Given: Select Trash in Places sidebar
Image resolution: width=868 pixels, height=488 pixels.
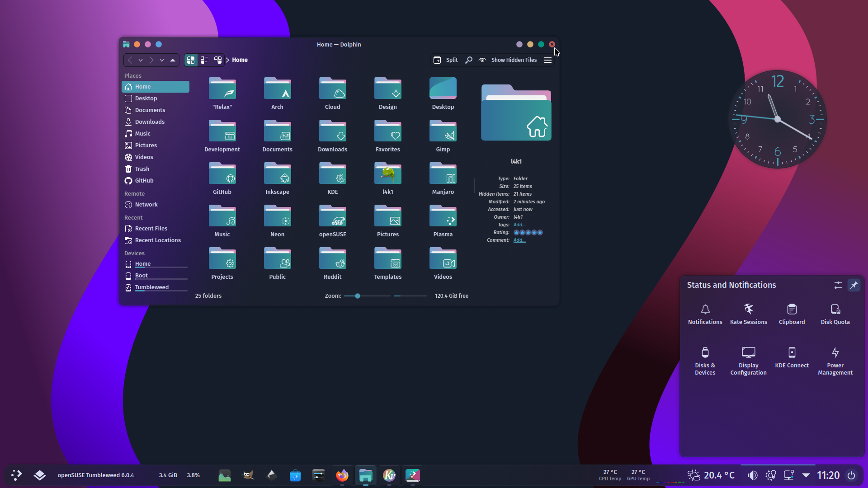Looking at the screenshot, I should pyautogui.click(x=156, y=169).
